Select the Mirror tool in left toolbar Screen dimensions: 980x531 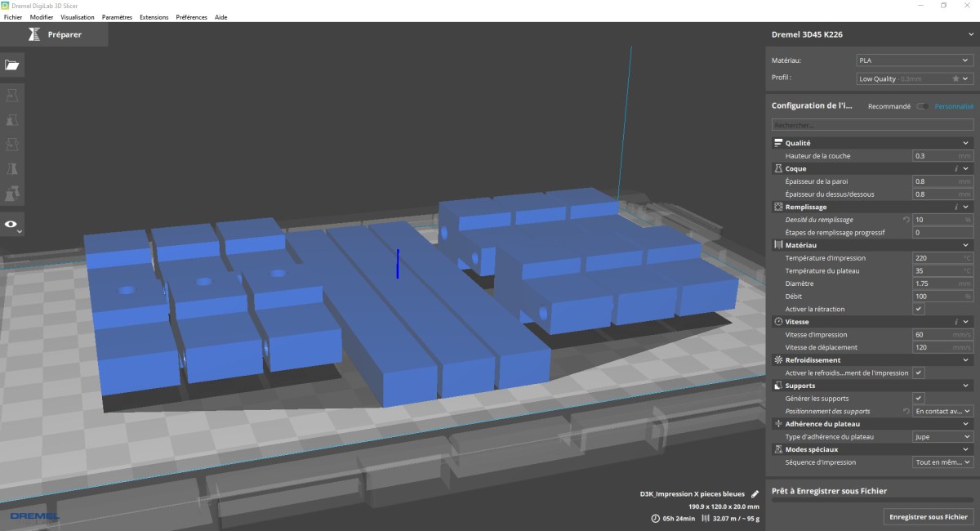click(12, 169)
